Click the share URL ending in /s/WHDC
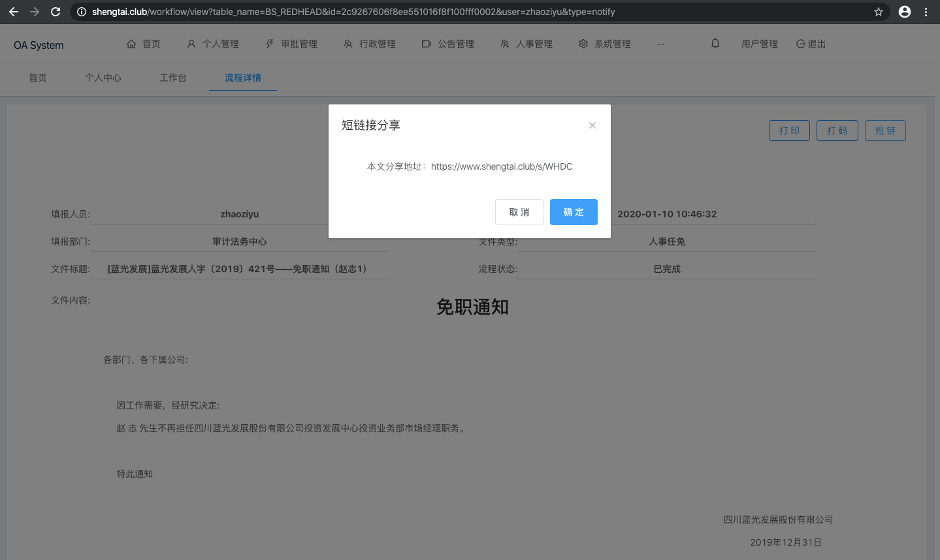 coord(502,166)
